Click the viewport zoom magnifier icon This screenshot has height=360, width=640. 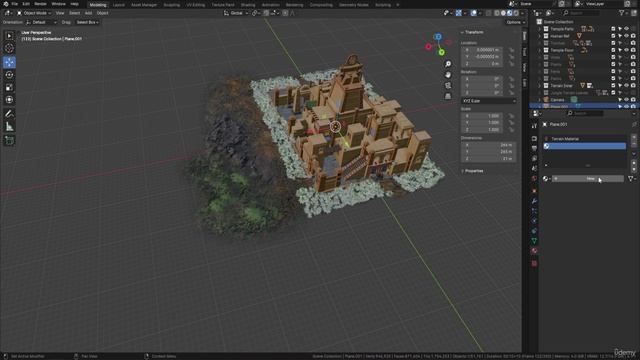tap(448, 64)
